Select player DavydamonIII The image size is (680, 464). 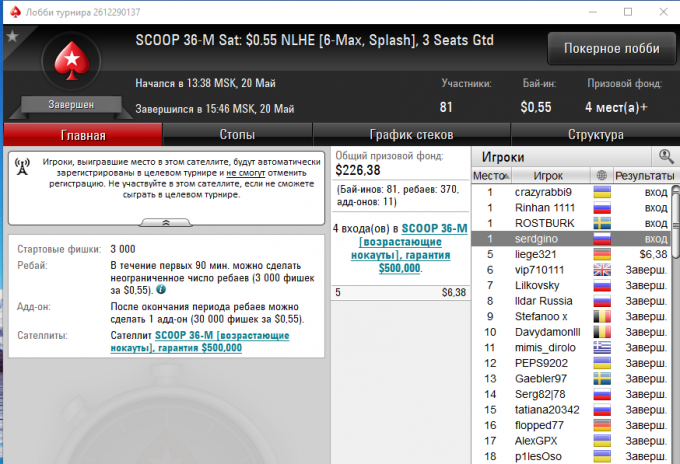coord(571,332)
